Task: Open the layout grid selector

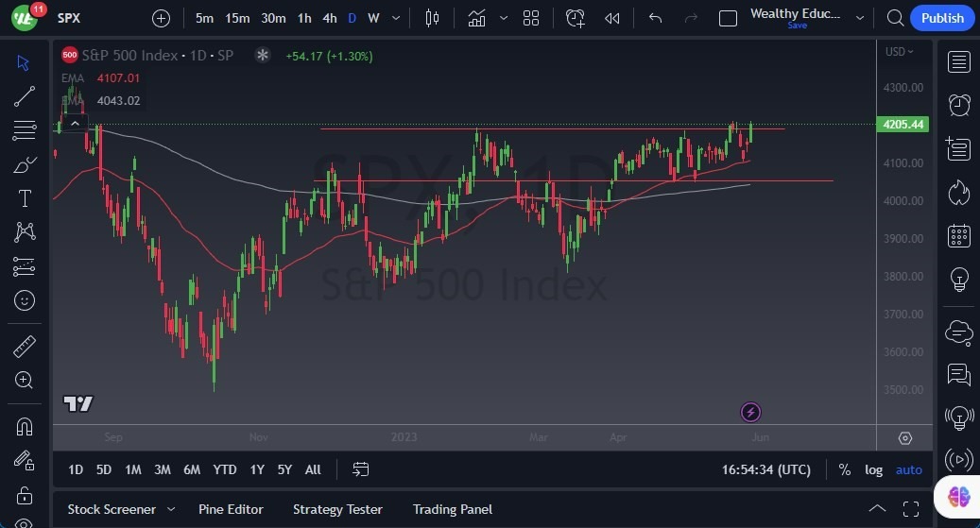Action: 530,19
